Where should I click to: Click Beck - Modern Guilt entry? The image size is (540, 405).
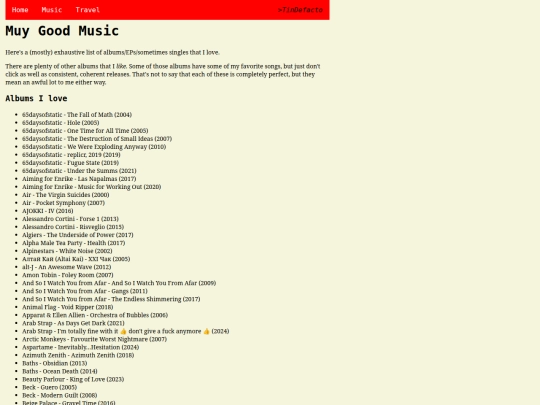pyautogui.click(x=60, y=395)
